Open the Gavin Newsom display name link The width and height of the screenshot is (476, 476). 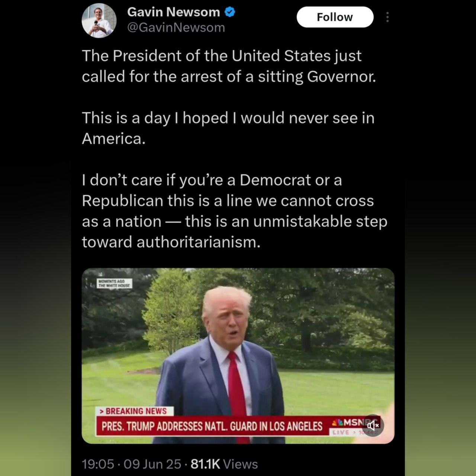point(173,12)
